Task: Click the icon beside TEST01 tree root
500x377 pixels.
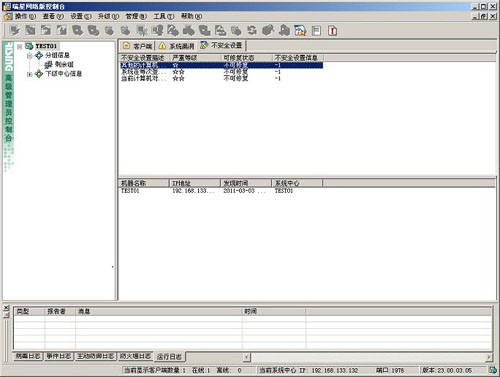Action: pyautogui.click(x=29, y=46)
